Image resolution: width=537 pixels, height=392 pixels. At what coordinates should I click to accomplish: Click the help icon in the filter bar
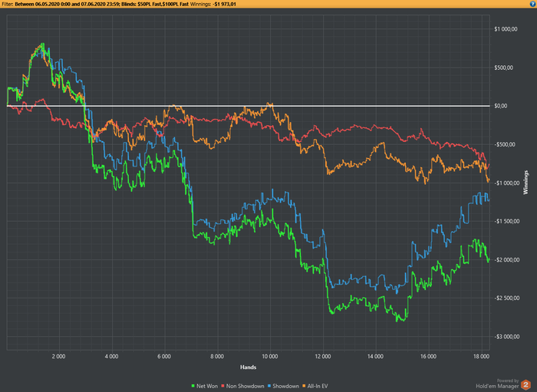click(533, 4)
